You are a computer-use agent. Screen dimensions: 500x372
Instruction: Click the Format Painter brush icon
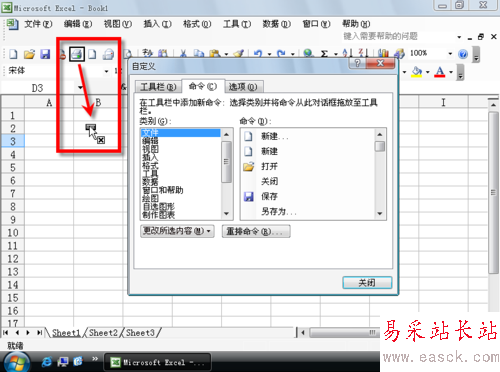tap(239, 53)
